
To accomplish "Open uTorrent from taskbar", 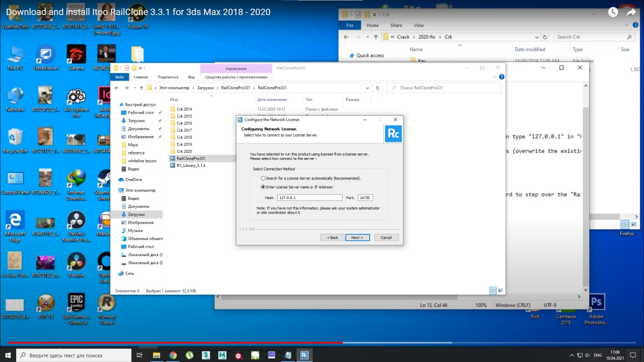I will click(x=189, y=355).
